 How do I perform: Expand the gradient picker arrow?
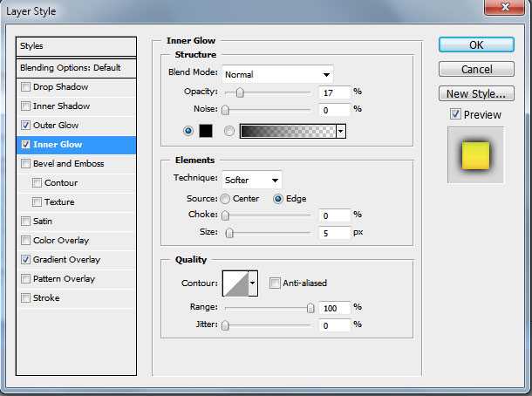341,131
